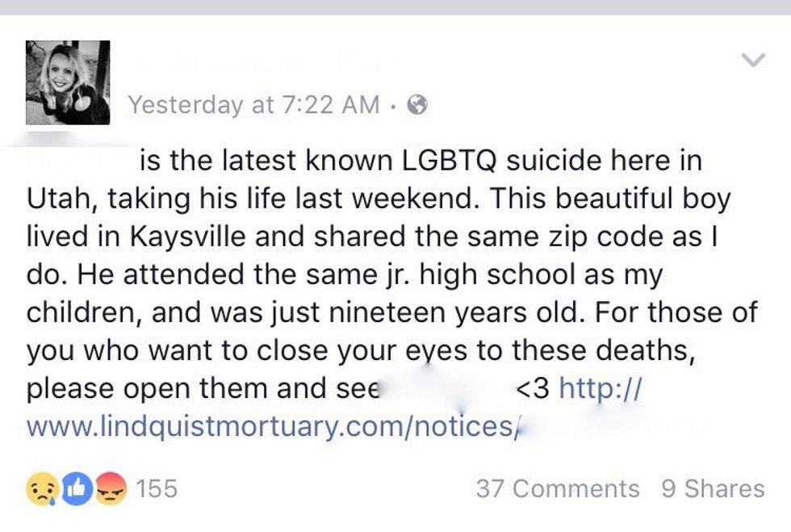Viewport: 791px width, 532px height.
Task: Click the globe public audience icon
Action: tap(417, 104)
